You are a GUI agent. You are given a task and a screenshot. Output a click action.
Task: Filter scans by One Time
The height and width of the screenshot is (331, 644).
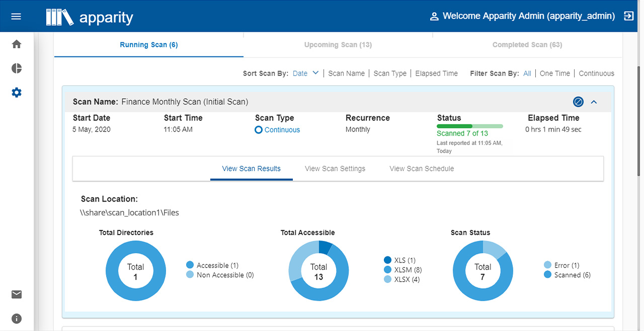554,74
